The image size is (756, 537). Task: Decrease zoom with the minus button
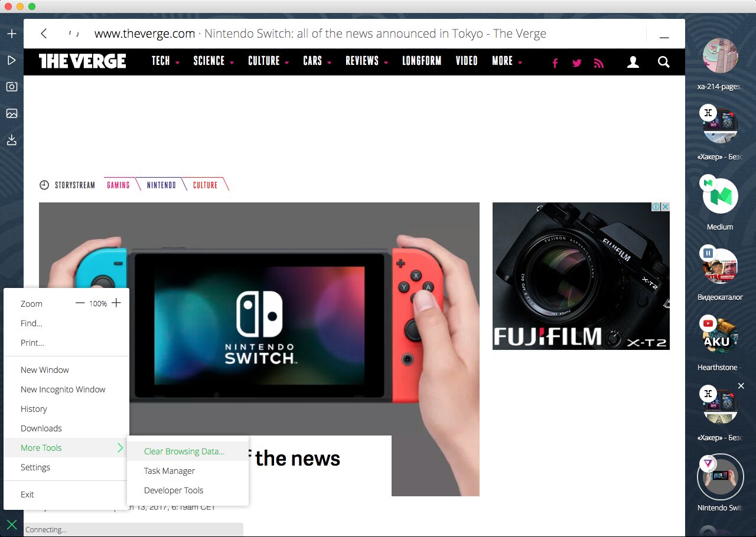pyautogui.click(x=80, y=303)
